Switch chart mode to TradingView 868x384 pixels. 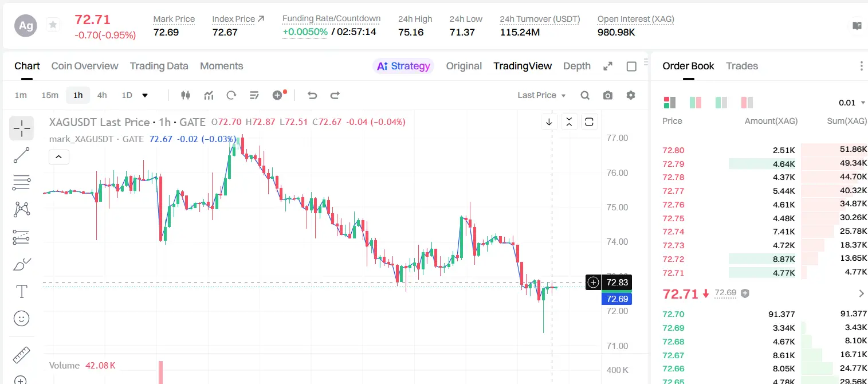pyautogui.click(x=523, y=66)
